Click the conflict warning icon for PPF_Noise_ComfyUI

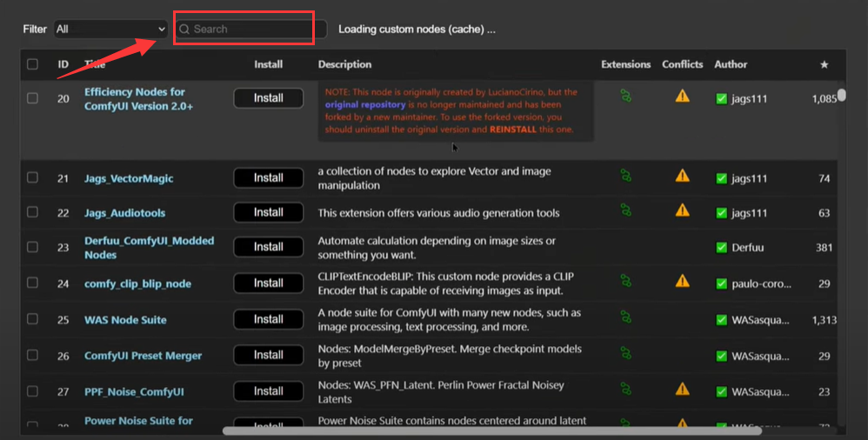tap(682, 389)
